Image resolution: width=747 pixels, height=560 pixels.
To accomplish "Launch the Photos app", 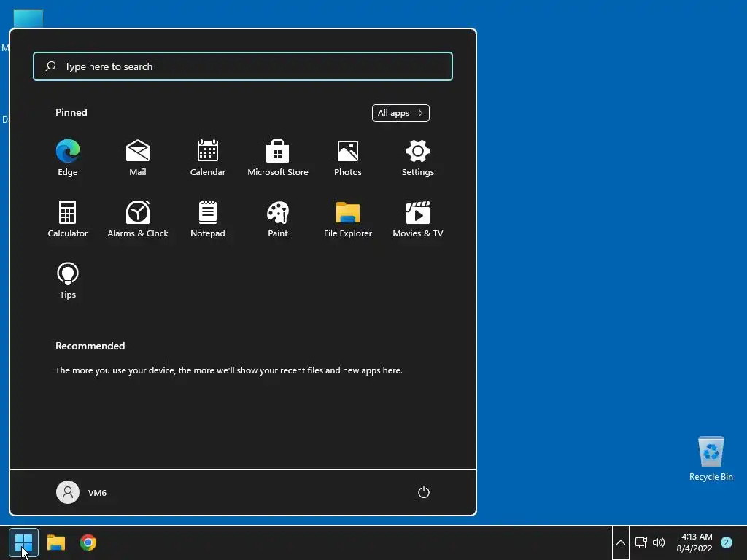I will click(348, 158).
